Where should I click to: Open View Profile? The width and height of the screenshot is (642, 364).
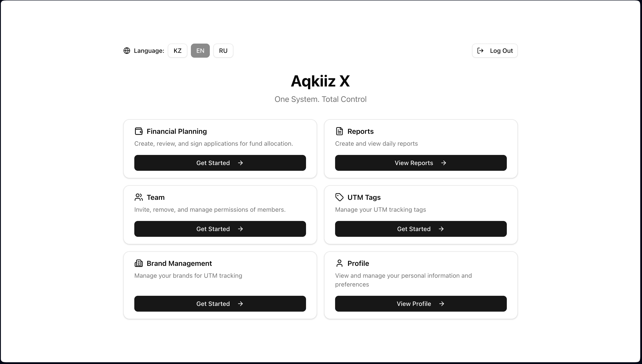coord(421,304)
